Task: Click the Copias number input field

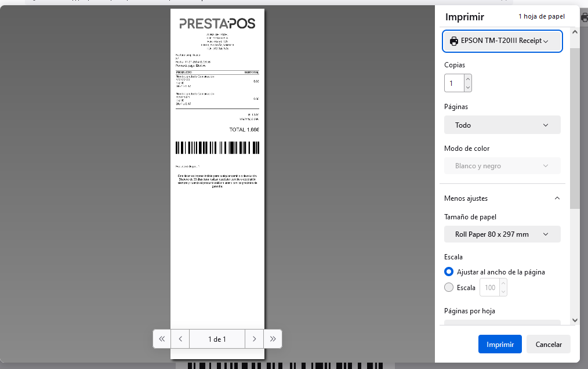Action: point(454,83)
